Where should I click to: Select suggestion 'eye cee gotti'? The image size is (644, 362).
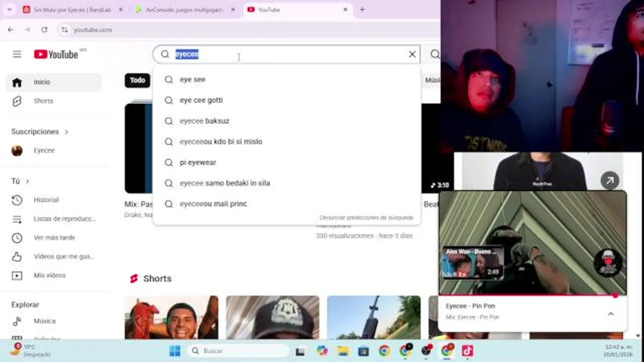pos(287,100)
